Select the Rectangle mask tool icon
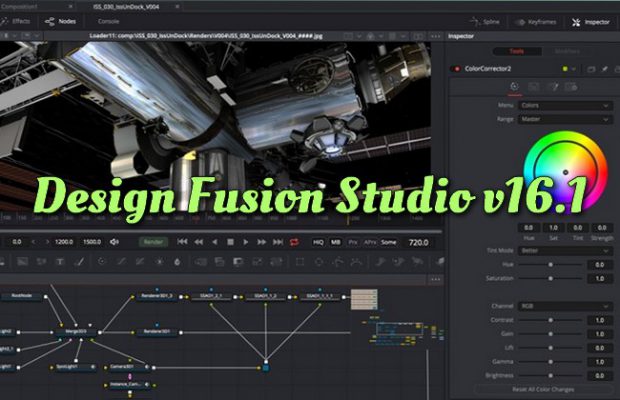This screenshot has height=400, width=620. [x=300, y=261]
